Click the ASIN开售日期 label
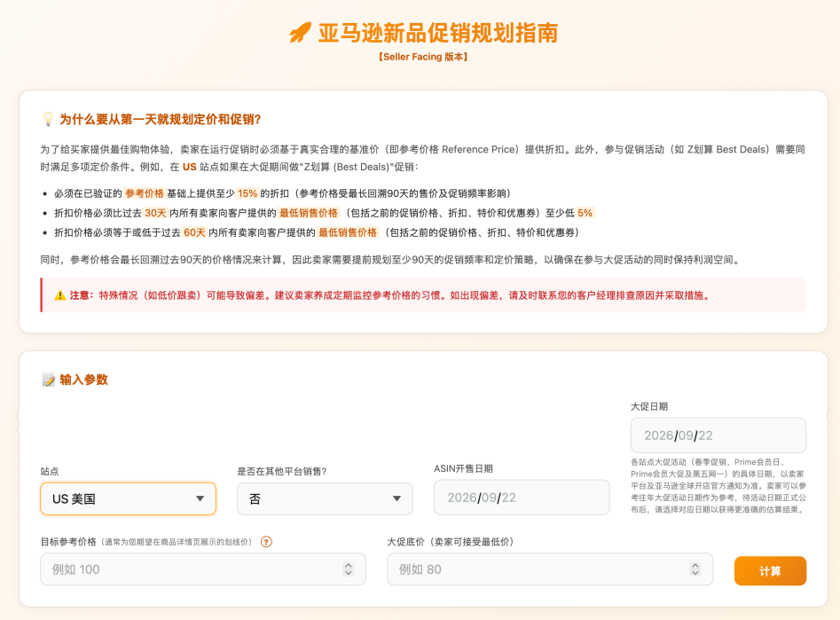 [463, 468]
